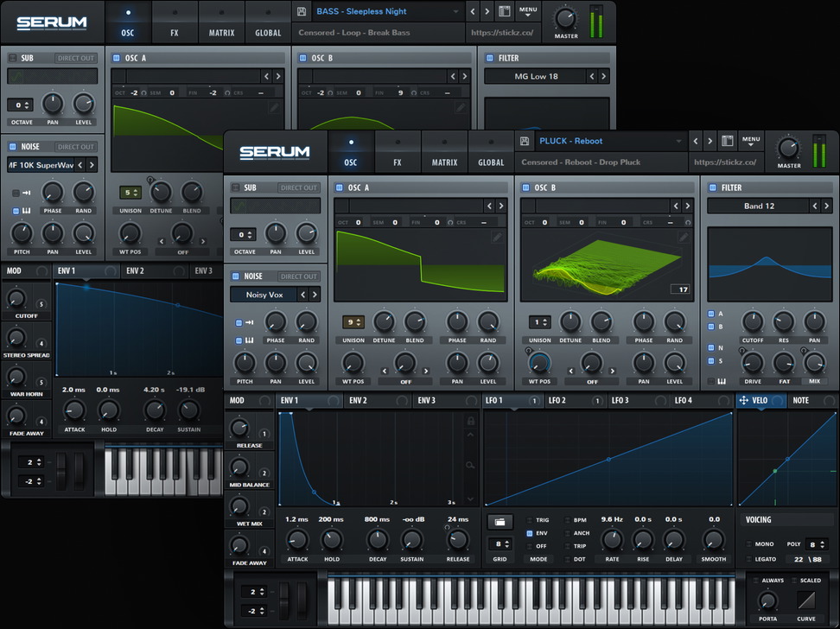This screenshot has width=840, height=629.
Task: Click the Serum logo in BASS window
Action: click(x=52, y=22)
